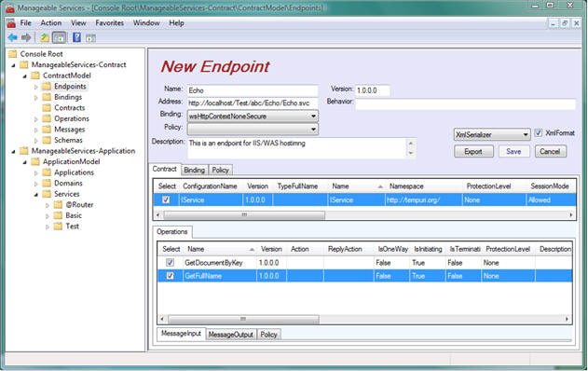Select the ApplicationModel folder icon
Viewport: 588px width, 371px height.
(35, 161)
